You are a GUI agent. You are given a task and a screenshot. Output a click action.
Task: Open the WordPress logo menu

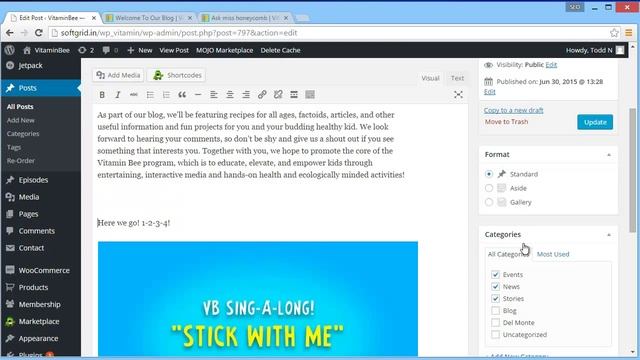pos(10,50)
